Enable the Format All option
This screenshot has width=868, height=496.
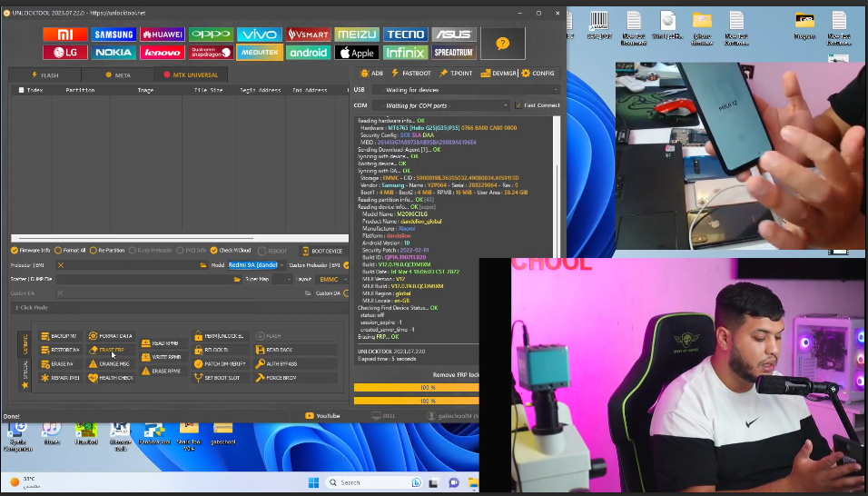(x=70, y=250)
